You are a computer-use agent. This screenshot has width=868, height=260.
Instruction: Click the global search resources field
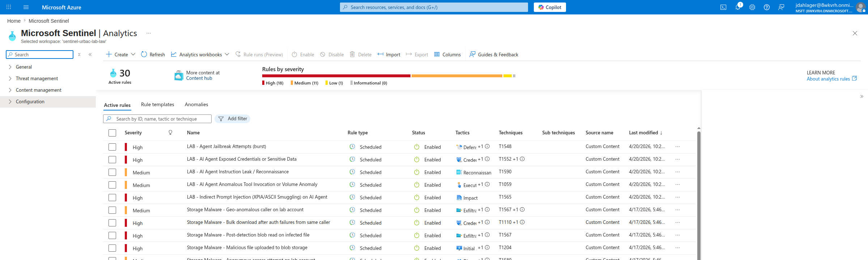click(434, 7)
